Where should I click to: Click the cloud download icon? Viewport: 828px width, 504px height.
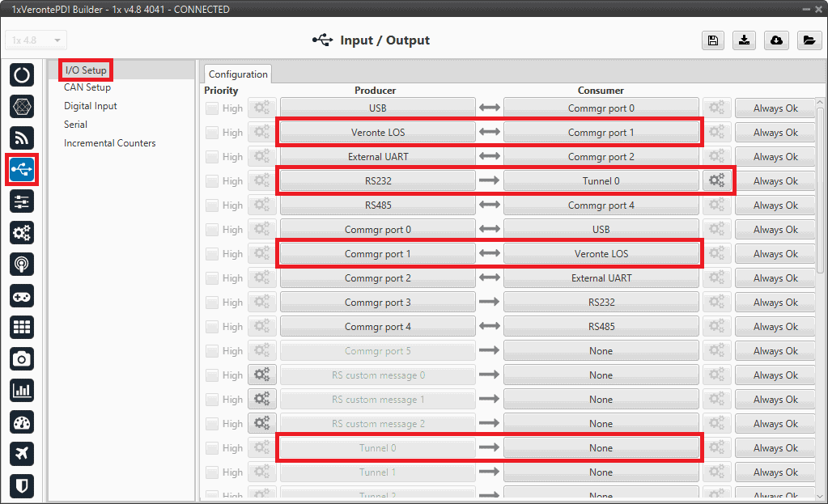776,40
